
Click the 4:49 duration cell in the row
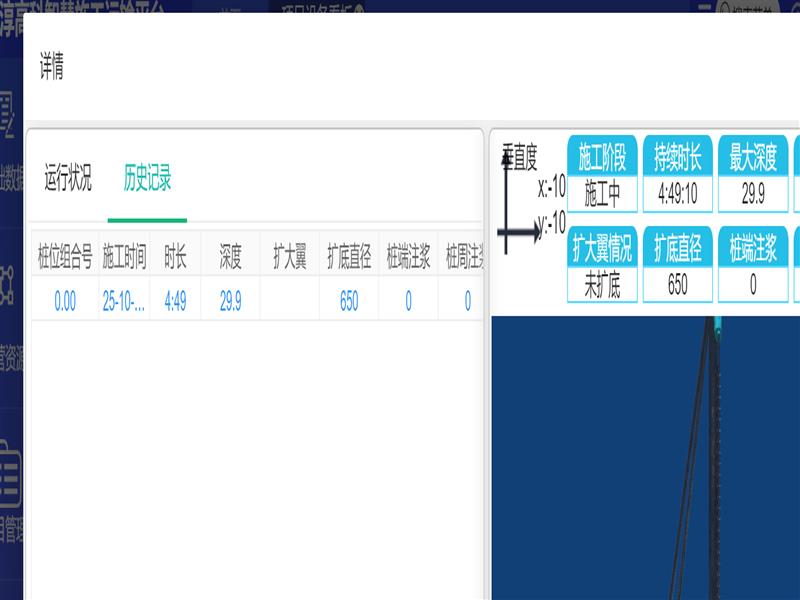175,301
